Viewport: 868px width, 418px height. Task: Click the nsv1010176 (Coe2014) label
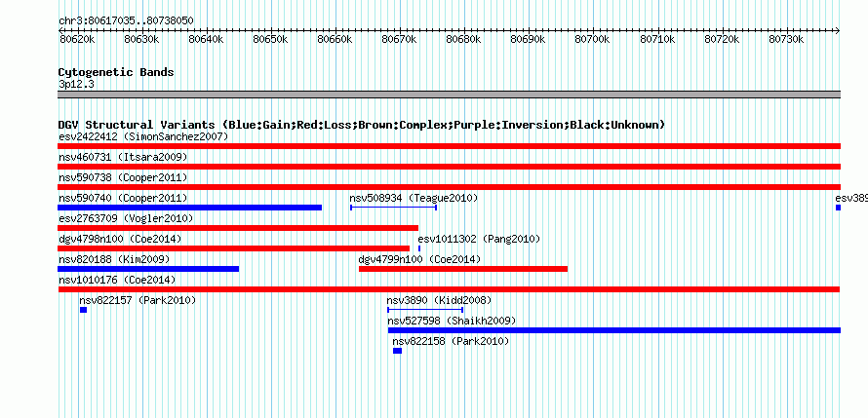coord(117,280)
